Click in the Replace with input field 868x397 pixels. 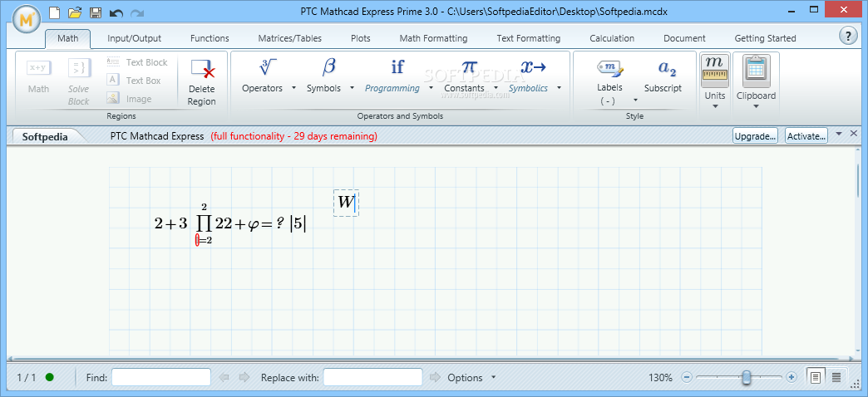click(372, 377)
